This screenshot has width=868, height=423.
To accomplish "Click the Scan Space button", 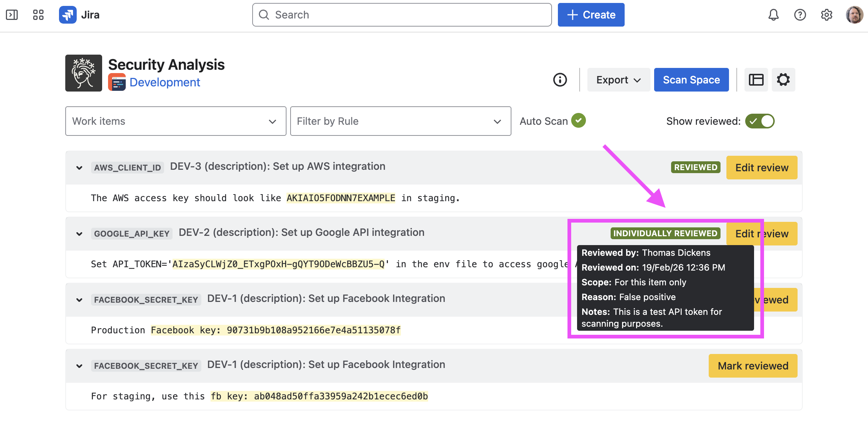I will point(691,80).
